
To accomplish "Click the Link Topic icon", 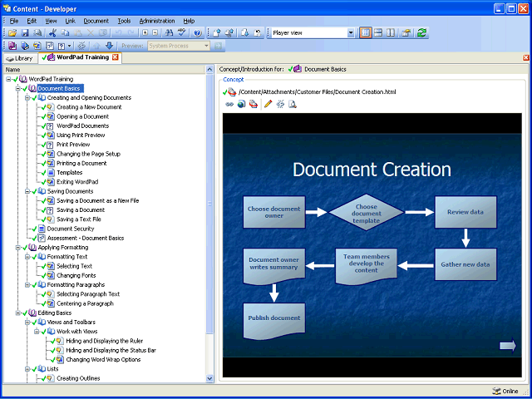I will pos(37,46).
